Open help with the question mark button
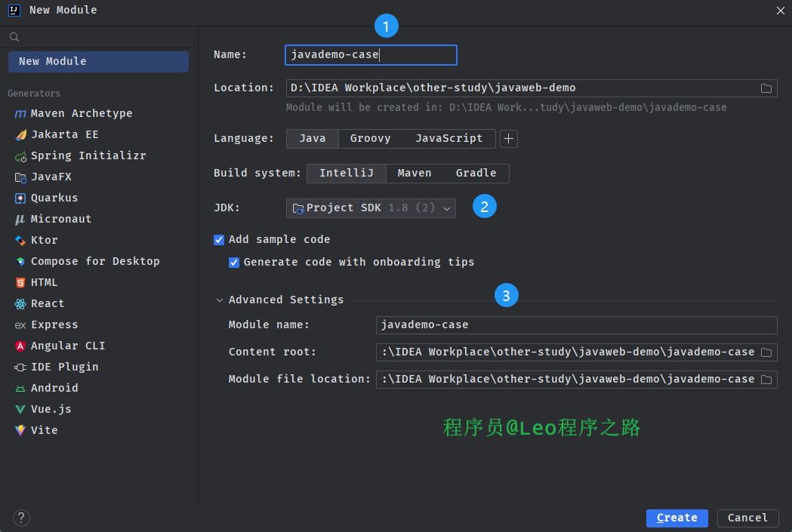 tap(21, 518)
